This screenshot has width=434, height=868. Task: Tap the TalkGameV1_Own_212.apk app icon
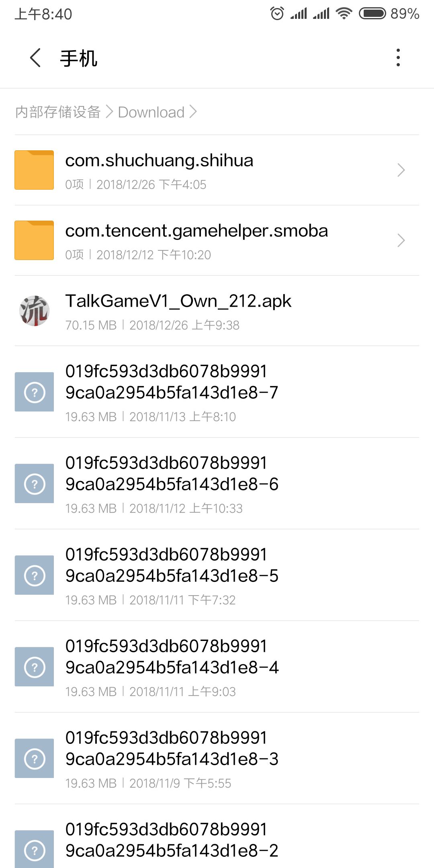(x=34, y=311)
